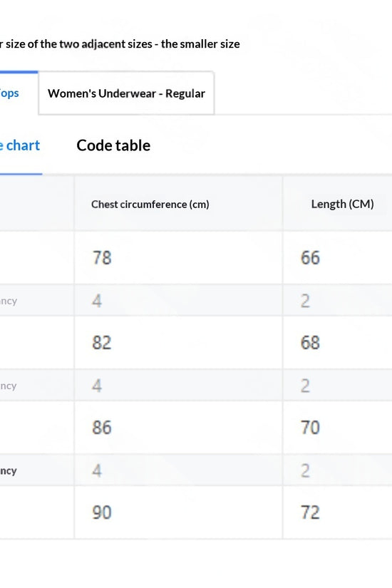Click the last chest difference value 4

(97, 470)
